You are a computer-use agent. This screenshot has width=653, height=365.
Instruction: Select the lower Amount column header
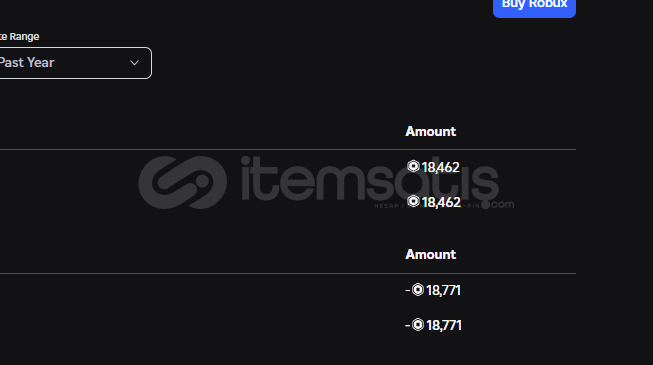431,254
